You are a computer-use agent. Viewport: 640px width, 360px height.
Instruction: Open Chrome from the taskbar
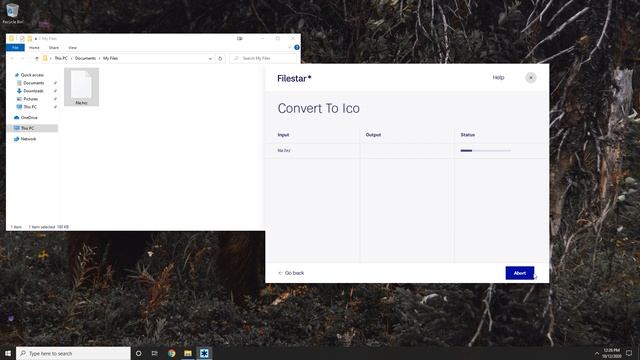pos(171,353)
